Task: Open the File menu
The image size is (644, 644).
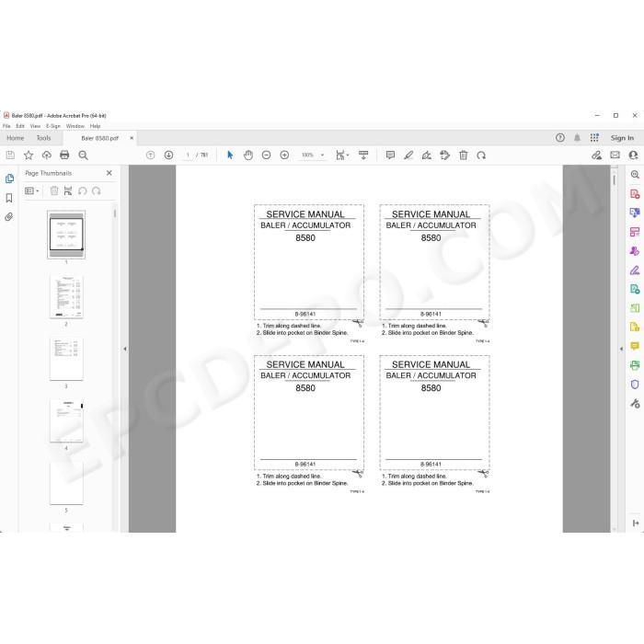Action: point(6,126)
